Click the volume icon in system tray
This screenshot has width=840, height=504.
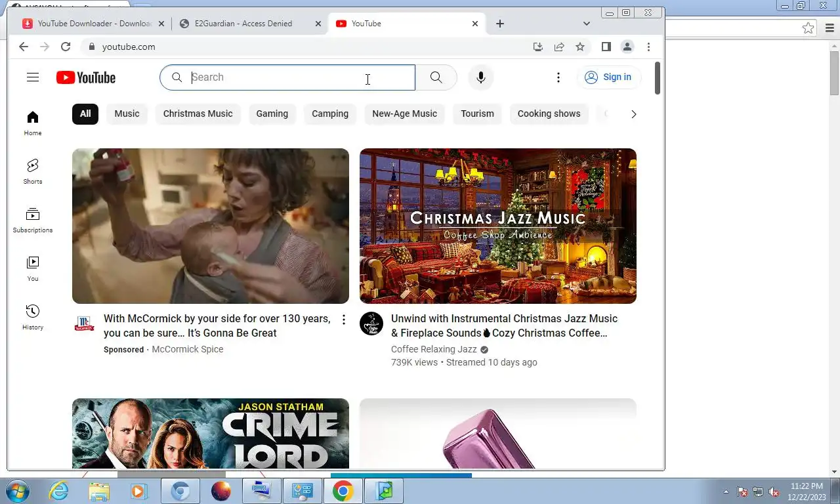774,492
